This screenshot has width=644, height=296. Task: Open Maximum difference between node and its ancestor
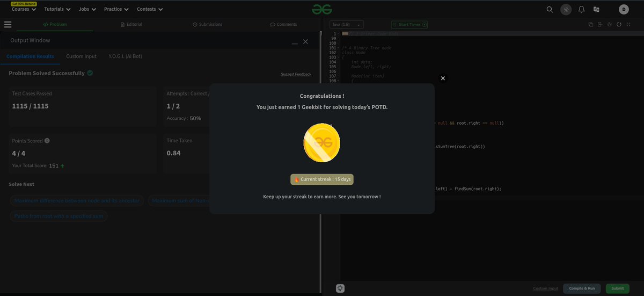point(77,200)
